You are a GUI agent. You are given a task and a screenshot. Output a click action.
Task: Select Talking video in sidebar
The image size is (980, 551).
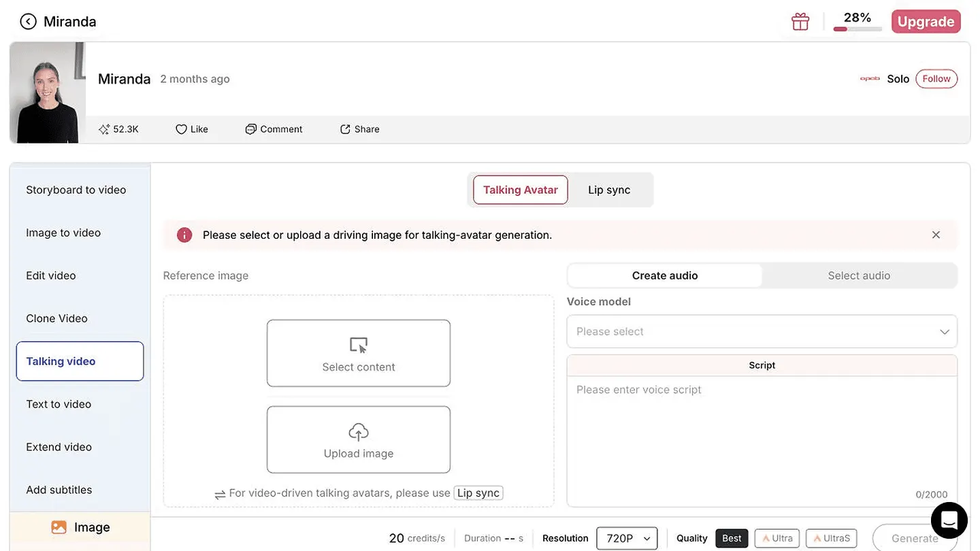[x=80, y=361]
